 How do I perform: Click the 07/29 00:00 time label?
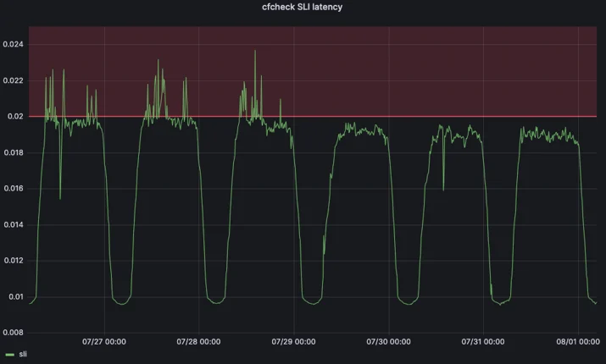294,342
